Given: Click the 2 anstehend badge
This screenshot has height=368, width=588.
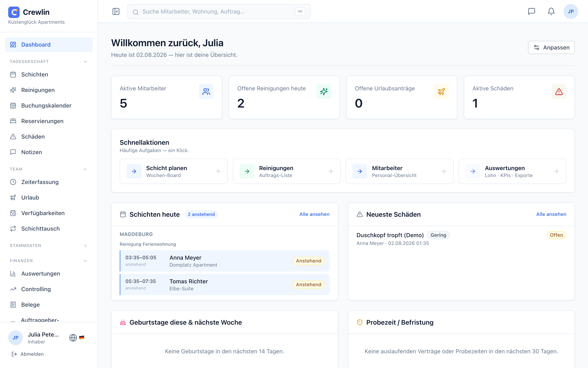Looking at the screenshot, I should [x=201, y=214].
